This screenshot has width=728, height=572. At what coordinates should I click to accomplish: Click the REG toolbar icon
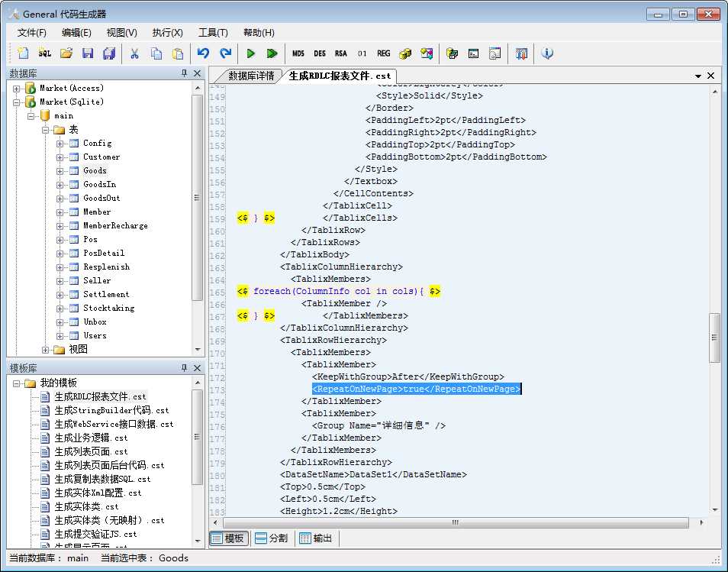tap(383, 53)
